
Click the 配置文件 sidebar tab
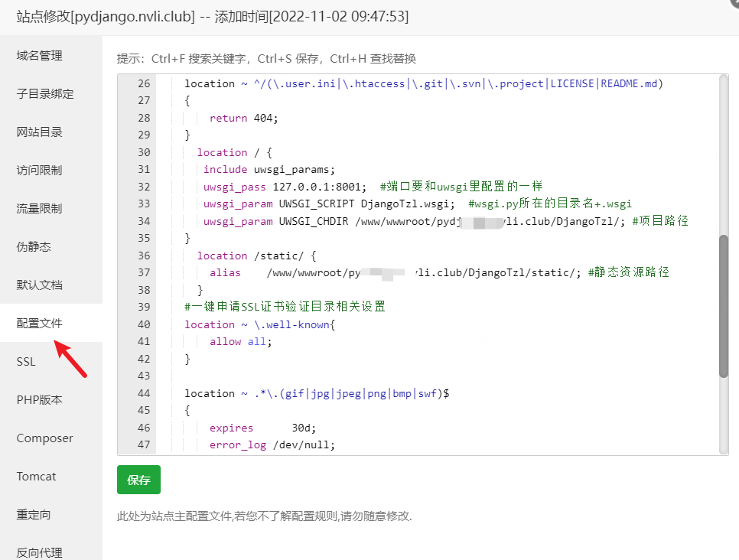pos(40,324)
